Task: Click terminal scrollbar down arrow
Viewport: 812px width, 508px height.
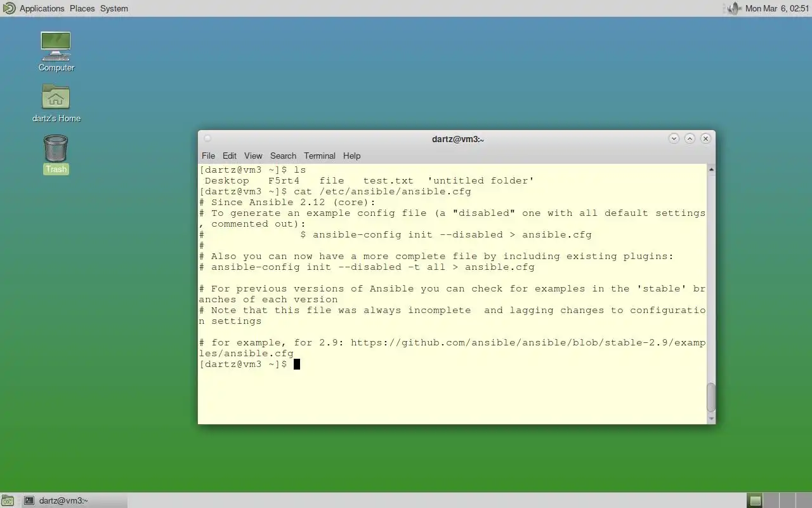Action: (x=711, y=419)
